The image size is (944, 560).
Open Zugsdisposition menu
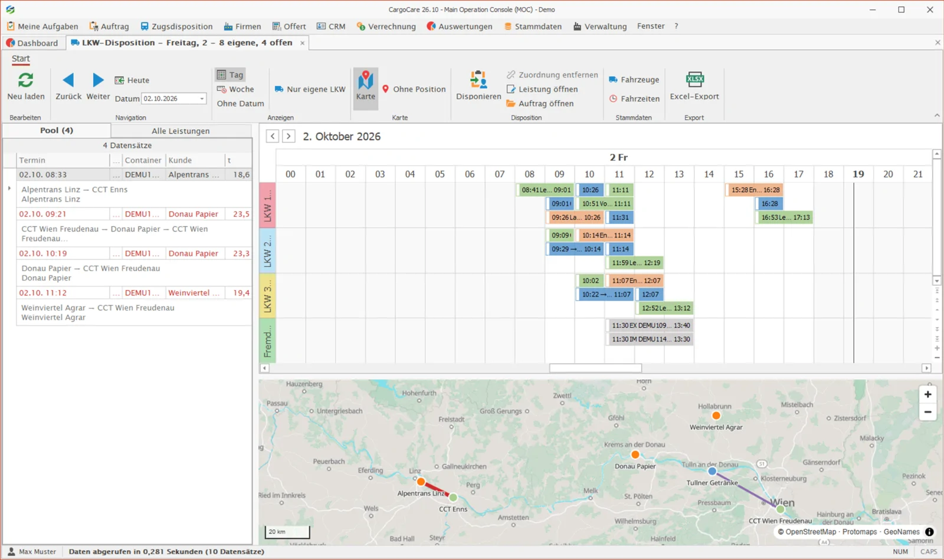click(x=176, y=27)
